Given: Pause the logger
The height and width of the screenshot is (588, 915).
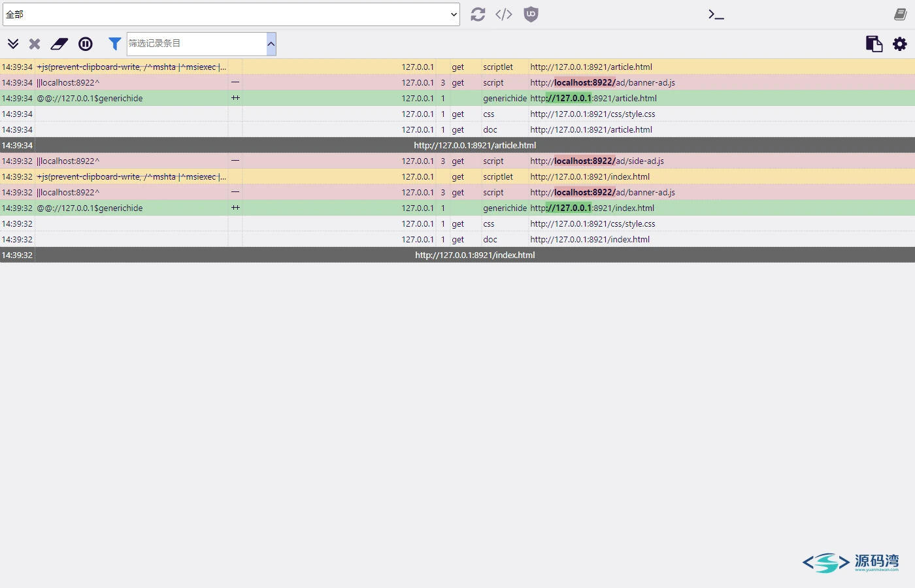Looking at the screenshot, I should (x=86, y=44).
